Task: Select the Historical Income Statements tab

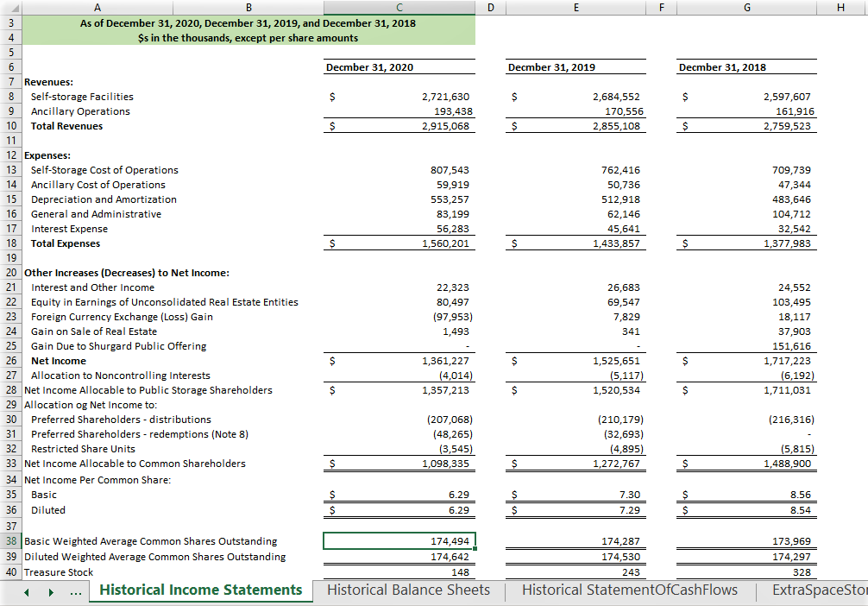Action: tap(200, 590)
